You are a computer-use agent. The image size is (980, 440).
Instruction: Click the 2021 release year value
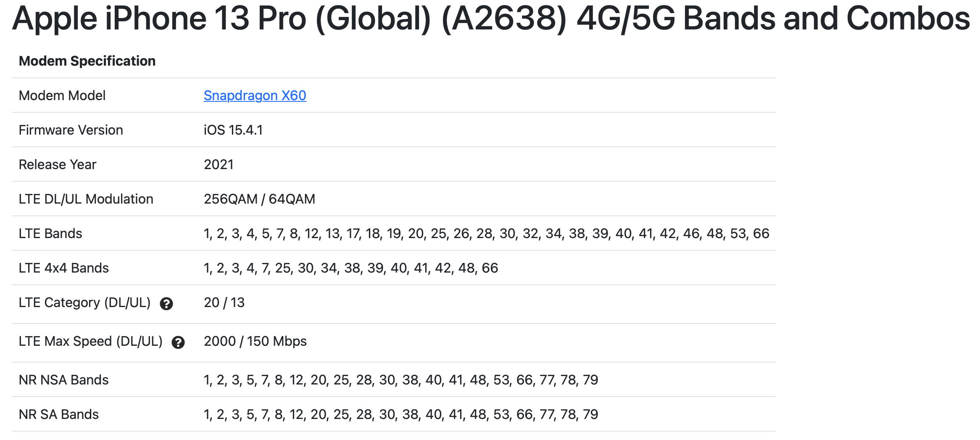[219, 164]
